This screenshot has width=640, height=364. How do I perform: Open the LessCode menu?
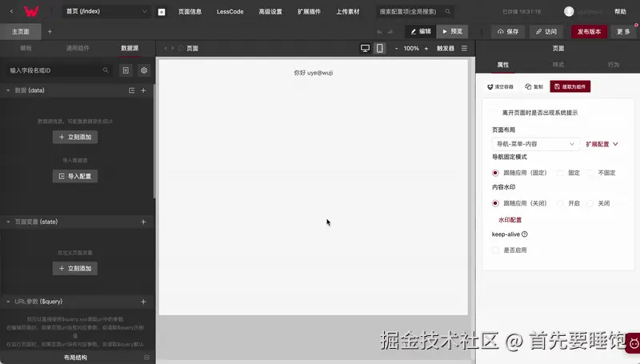point(230,11)
